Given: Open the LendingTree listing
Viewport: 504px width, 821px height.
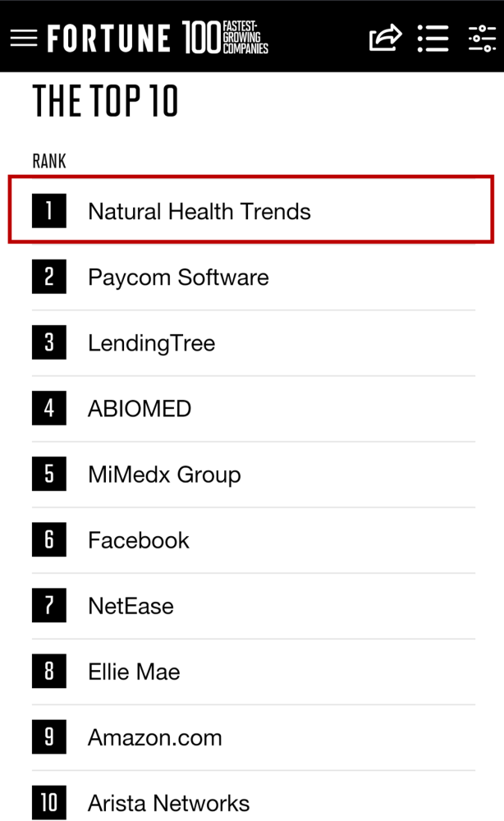Looking at the screenshot, I should click(151, 343).
